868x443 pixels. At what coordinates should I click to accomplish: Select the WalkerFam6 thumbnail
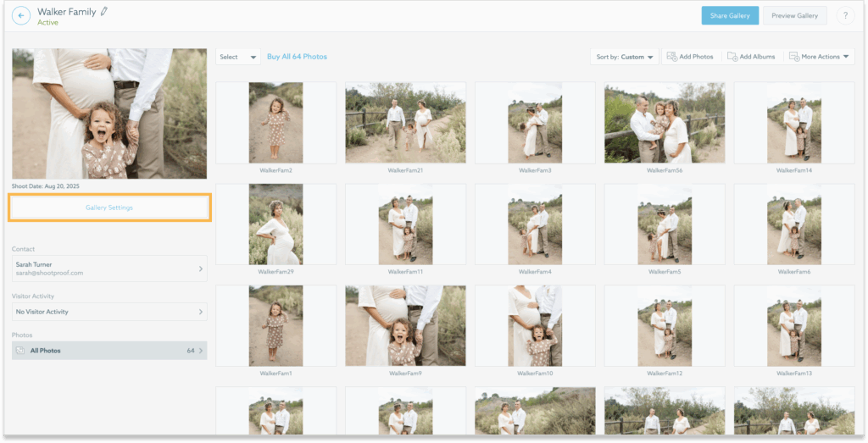pyautogui.click(x=793, y=224)
